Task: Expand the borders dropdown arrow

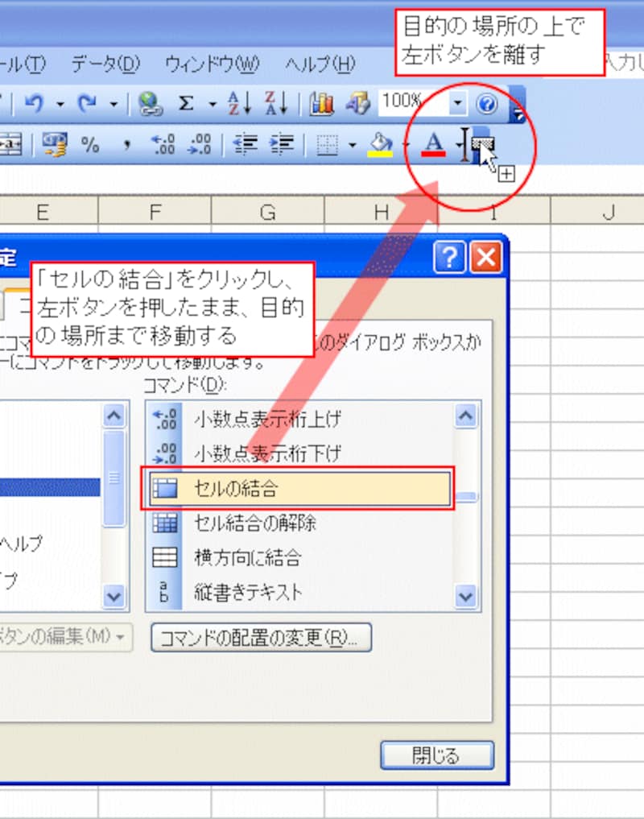Action: tap(353, 145)
